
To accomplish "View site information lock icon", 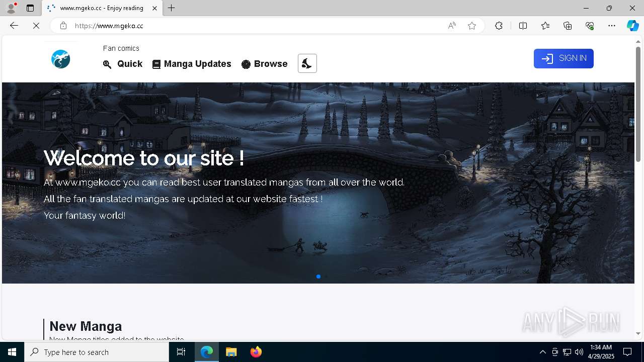I will [63, 26].
